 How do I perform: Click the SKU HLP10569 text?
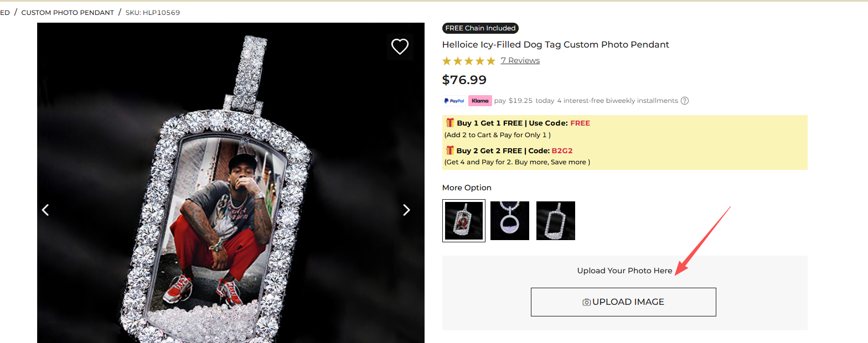153,13
